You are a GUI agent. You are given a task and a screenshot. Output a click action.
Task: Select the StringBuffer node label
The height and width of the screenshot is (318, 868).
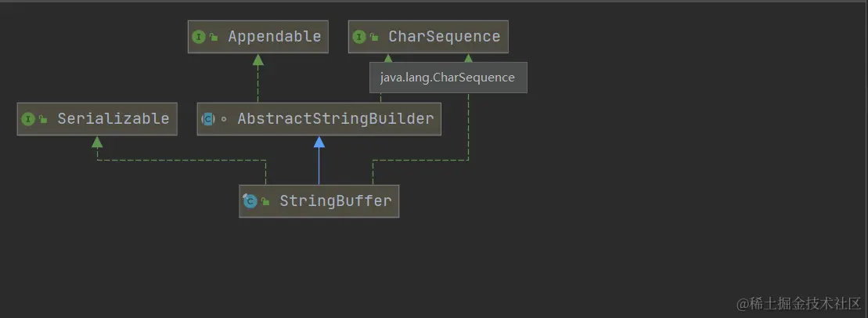coord(335,201)
